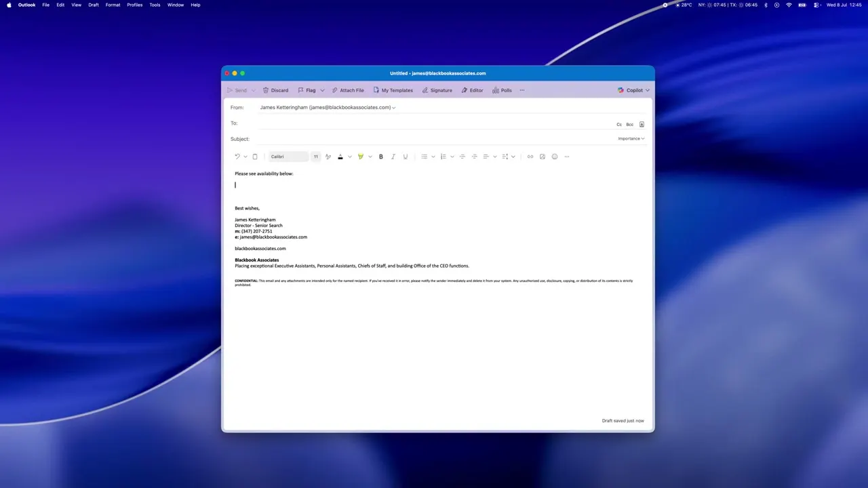Change the From account dropdown
Screen dimensions: 868x488
click(x=328, y=107)
